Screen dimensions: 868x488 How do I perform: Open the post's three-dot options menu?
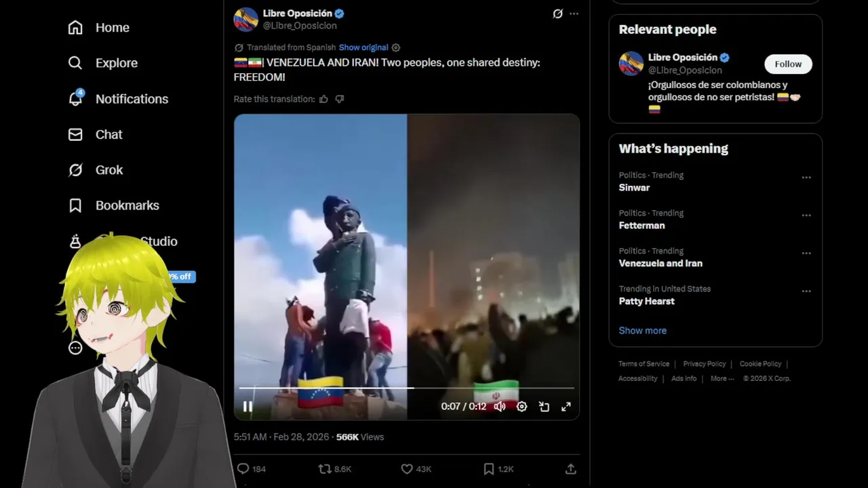click(574, 14)
